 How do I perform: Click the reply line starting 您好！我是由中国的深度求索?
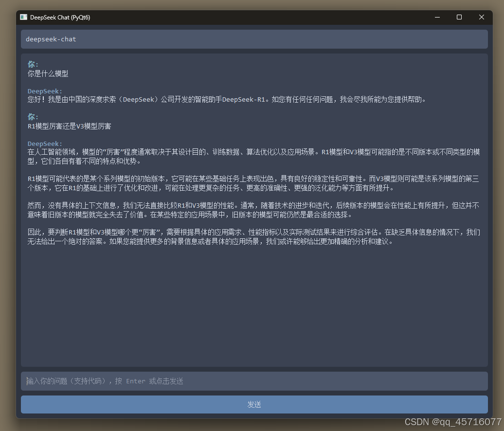pos(227,100)
